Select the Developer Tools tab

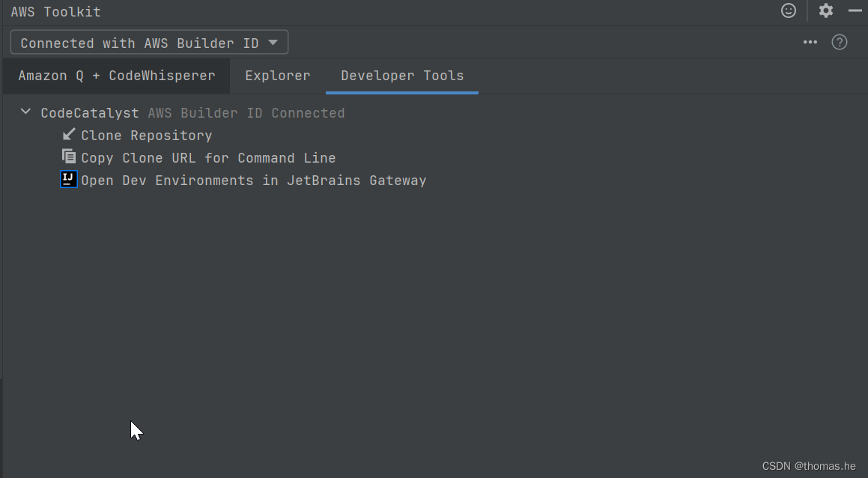click(x=402, y=76)
